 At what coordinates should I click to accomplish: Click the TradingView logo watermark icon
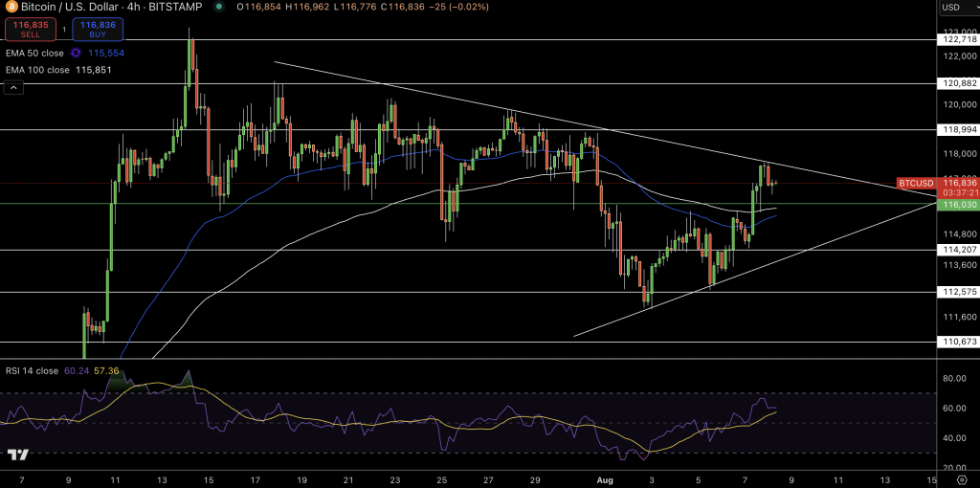coord(18,455)
